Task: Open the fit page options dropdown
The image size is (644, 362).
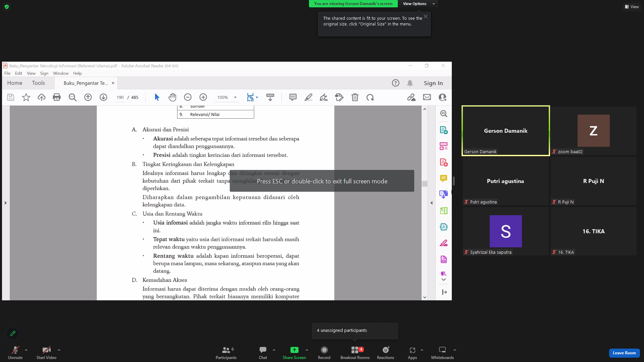Action: (x=257, y=97)
